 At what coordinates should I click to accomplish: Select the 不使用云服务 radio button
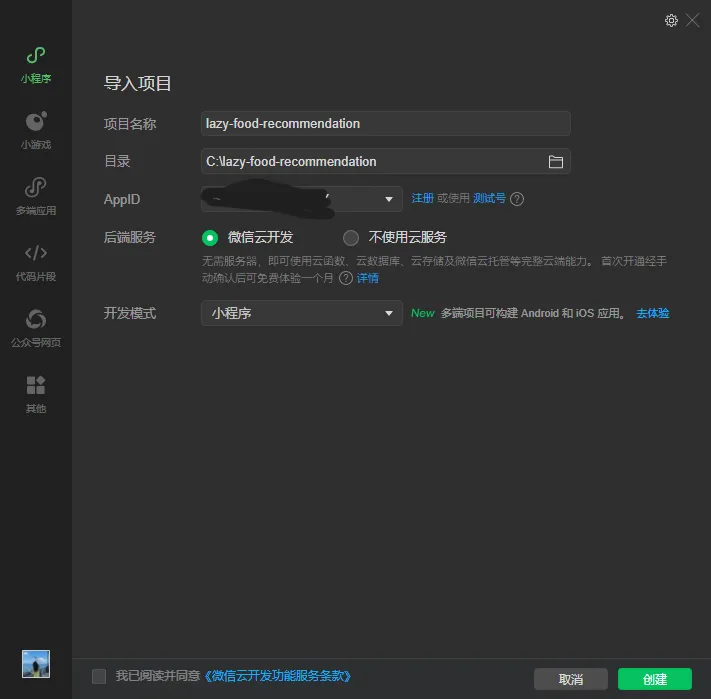[x=351, y=238]
